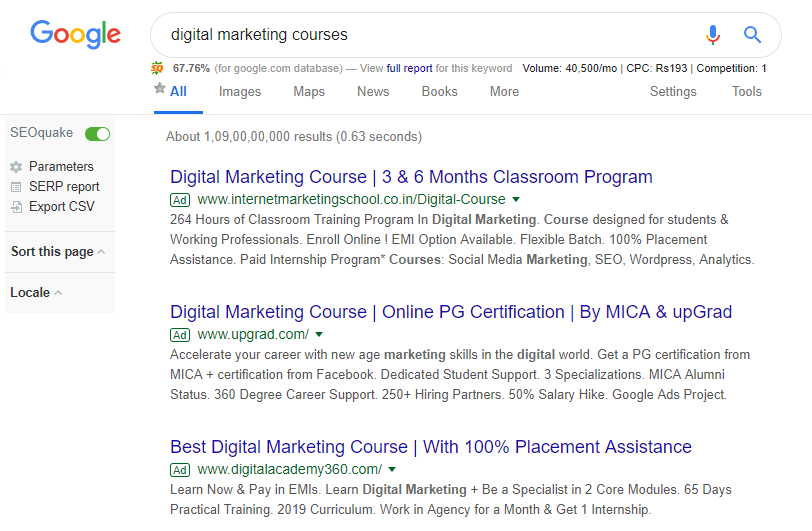Image resolution: width=812 pixels, height=531 pixels.
Task: Click the CPC: Rs193 value
Action: click(x=657, y=68)
